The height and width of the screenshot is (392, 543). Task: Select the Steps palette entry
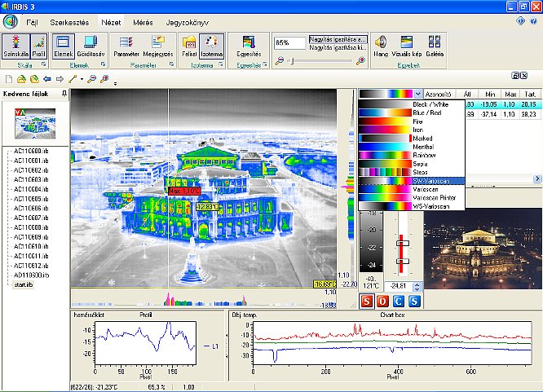412,172
